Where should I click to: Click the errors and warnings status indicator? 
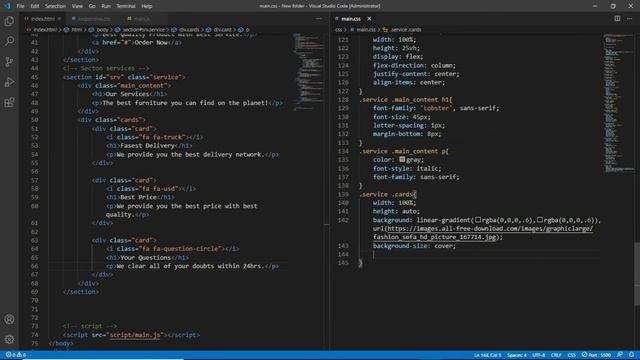pyautogui.click(x=16, y=355)
